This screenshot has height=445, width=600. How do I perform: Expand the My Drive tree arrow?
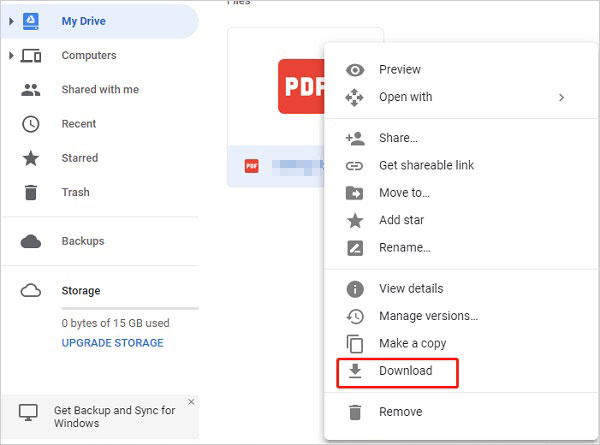(12, 21)
